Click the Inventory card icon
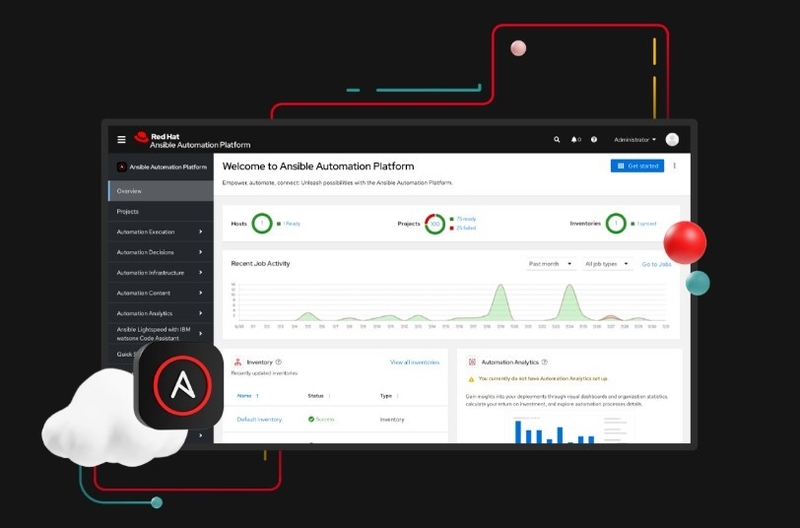 pos(237,362)
